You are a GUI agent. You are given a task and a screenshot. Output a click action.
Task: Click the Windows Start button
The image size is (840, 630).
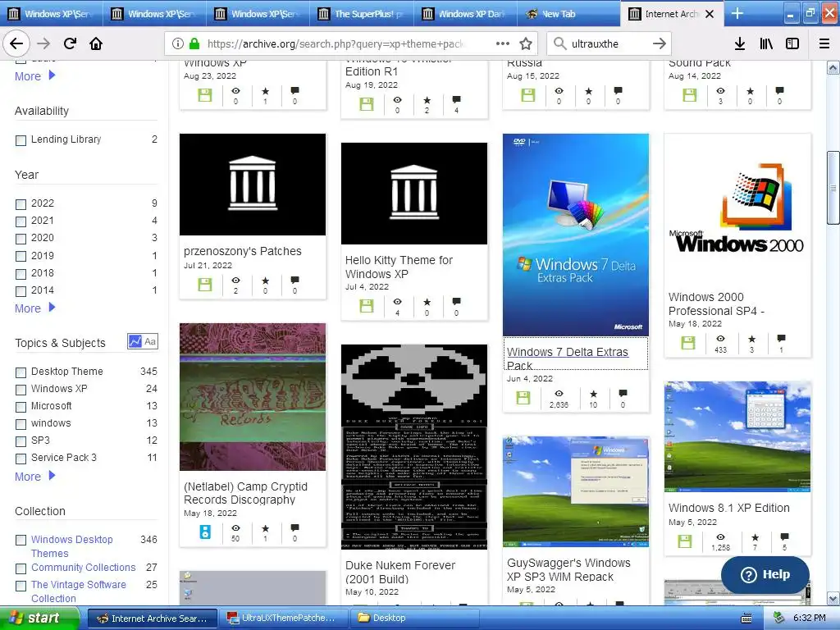pos(39,618)
